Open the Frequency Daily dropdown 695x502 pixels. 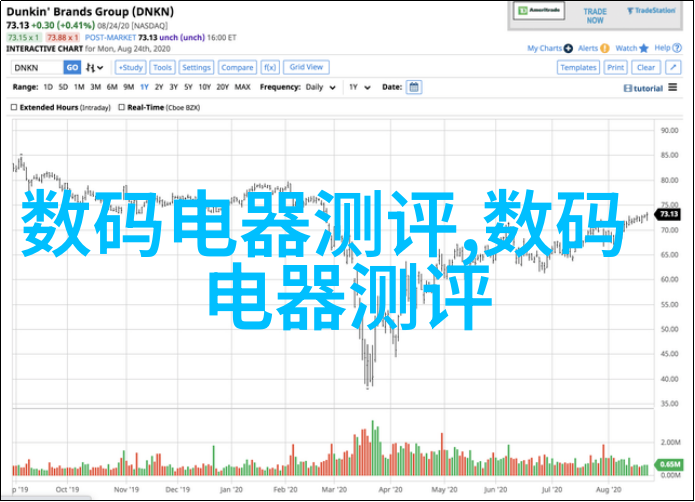(320, 87)
